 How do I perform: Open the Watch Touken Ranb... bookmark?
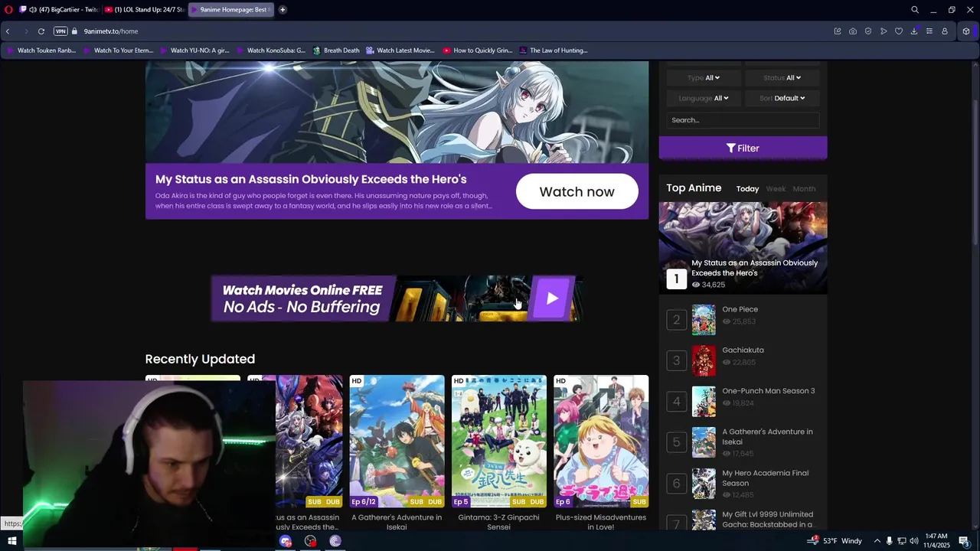[41, 51]
